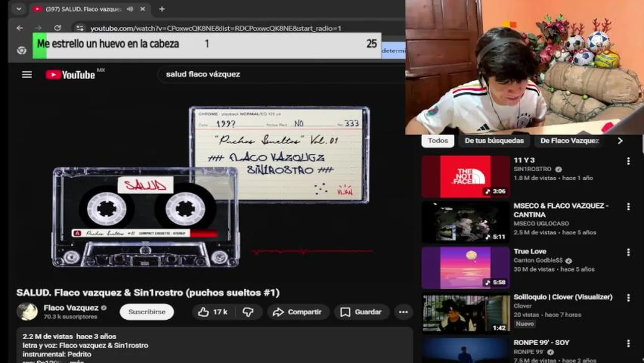
Task: Open options menu for RONPE 99' - SOY
Action: click(628, 343)
